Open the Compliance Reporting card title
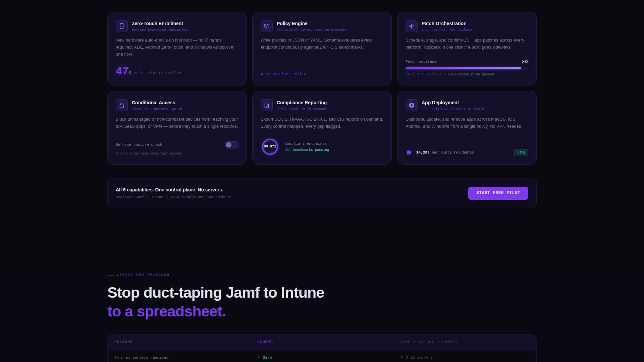Screen dimensions: 644x362 [302, 103]
